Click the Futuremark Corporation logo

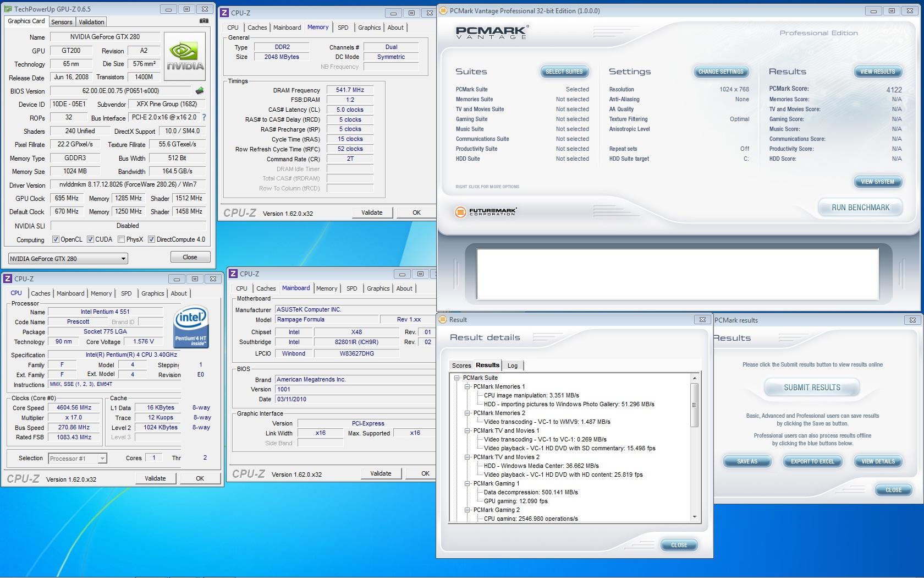click(486, 211)
